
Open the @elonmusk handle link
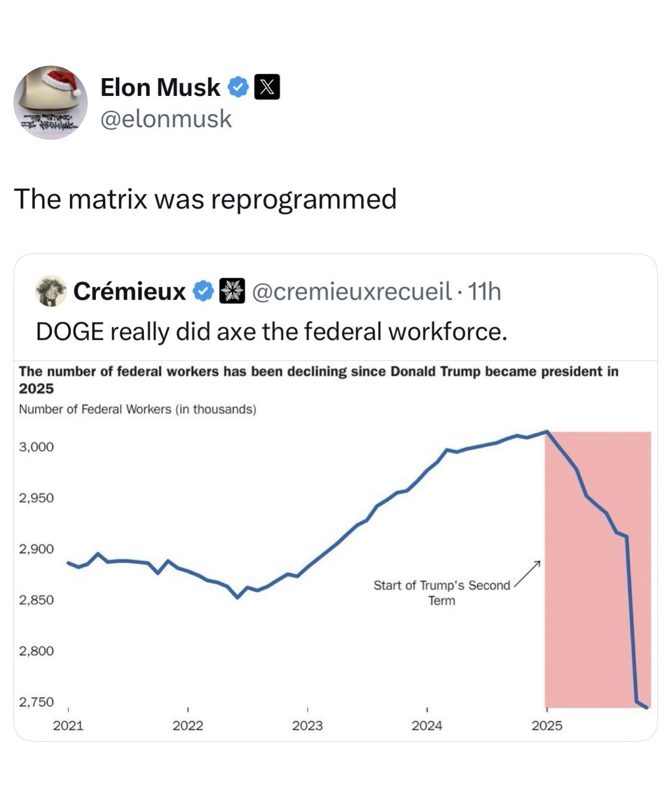(166, 118)
